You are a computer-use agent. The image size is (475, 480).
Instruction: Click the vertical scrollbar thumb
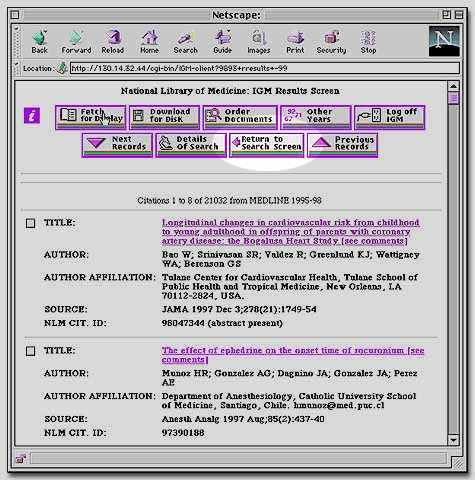pos(453,98)
